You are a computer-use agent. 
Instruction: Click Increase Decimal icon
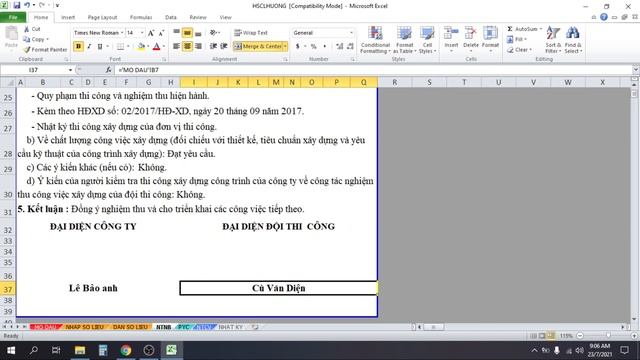point(339,47)
